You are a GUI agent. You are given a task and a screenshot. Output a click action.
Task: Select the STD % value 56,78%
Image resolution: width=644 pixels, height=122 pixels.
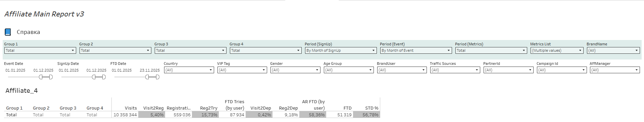370,115
